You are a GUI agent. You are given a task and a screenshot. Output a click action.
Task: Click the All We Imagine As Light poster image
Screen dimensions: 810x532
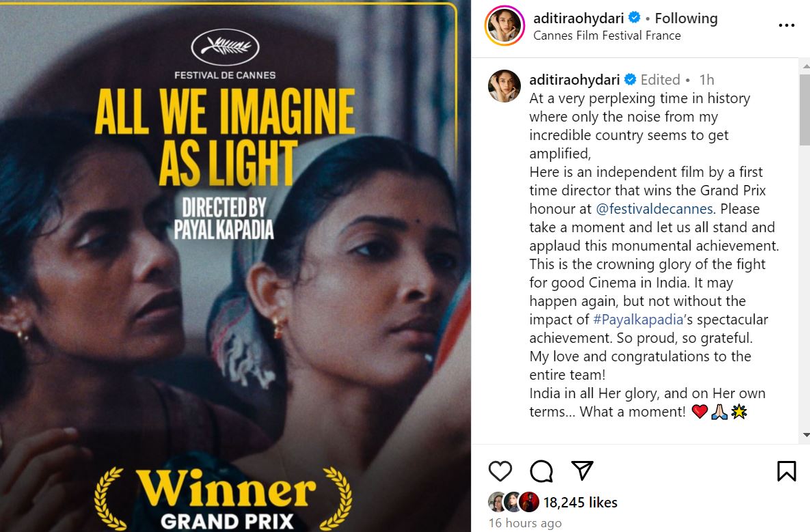[236, 266]
